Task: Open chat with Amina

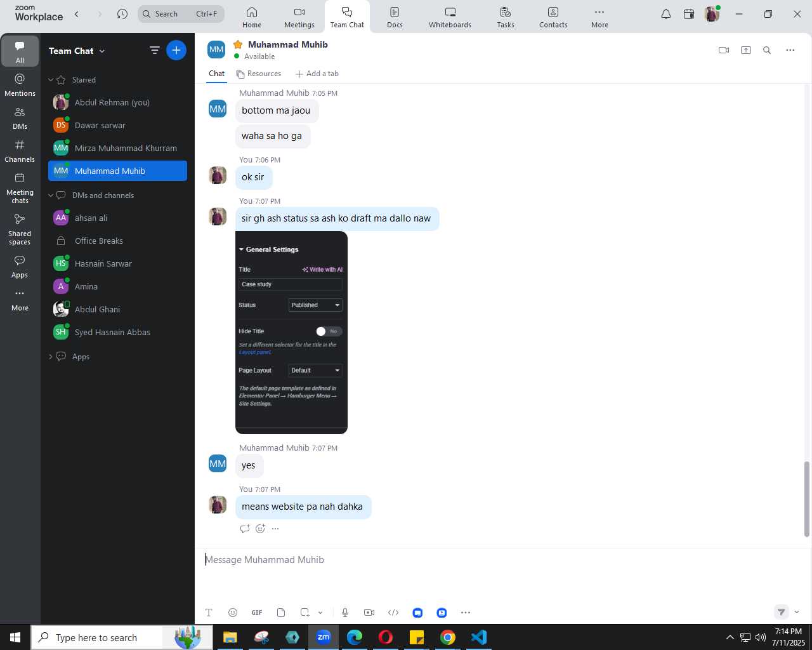Action: pyautogui.click(x=117, y=286)
